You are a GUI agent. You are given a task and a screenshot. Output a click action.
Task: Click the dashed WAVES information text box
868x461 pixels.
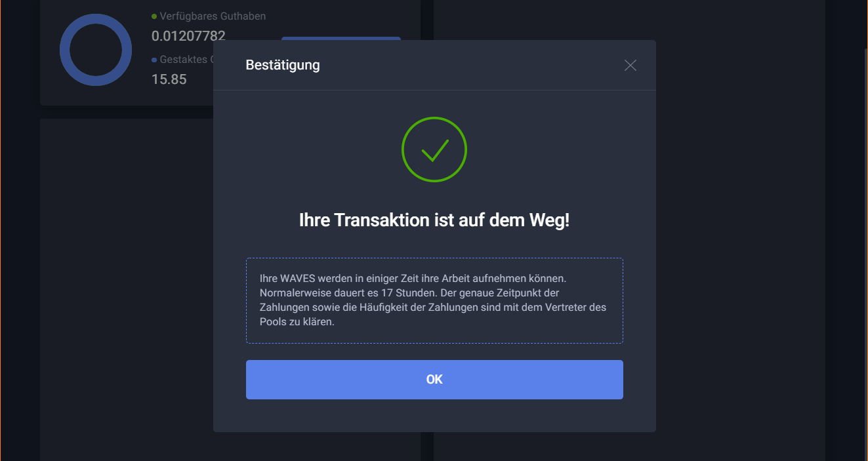click(434, 300)
